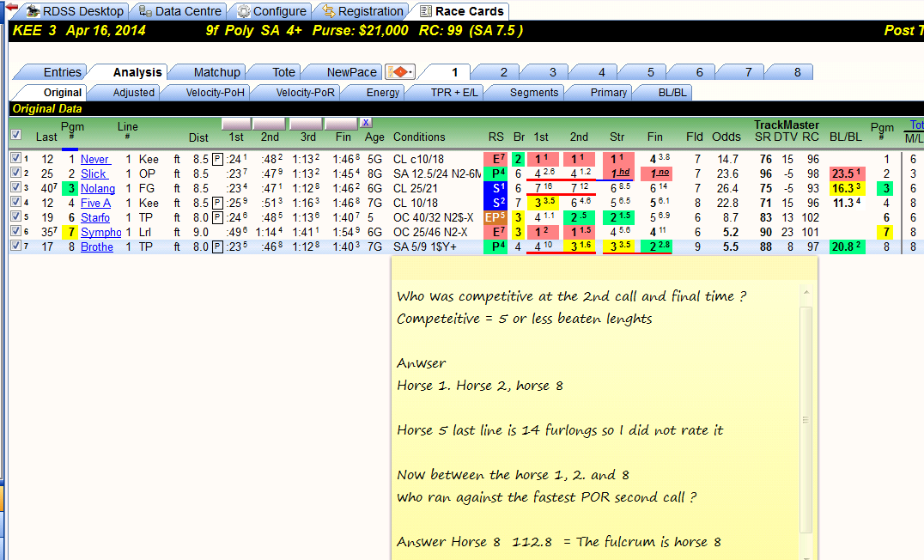Select the Analysis tab

click(137, 72)
